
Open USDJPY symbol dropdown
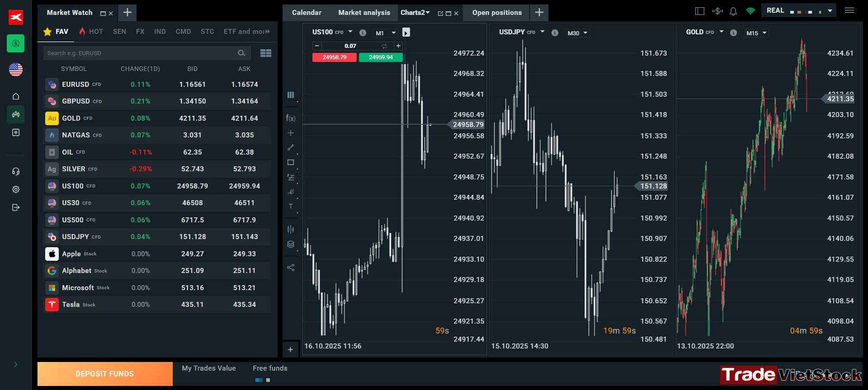click(x=542, y=32)
